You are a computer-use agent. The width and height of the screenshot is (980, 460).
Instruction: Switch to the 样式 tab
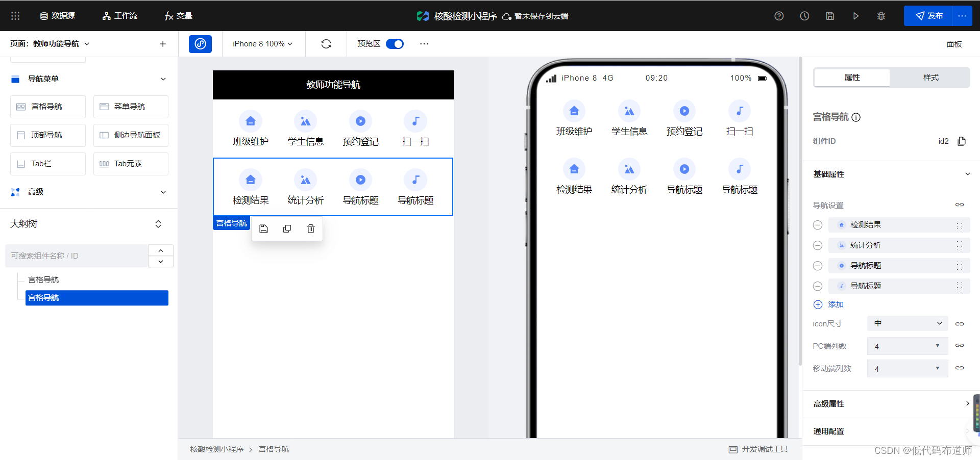[930, 78]
